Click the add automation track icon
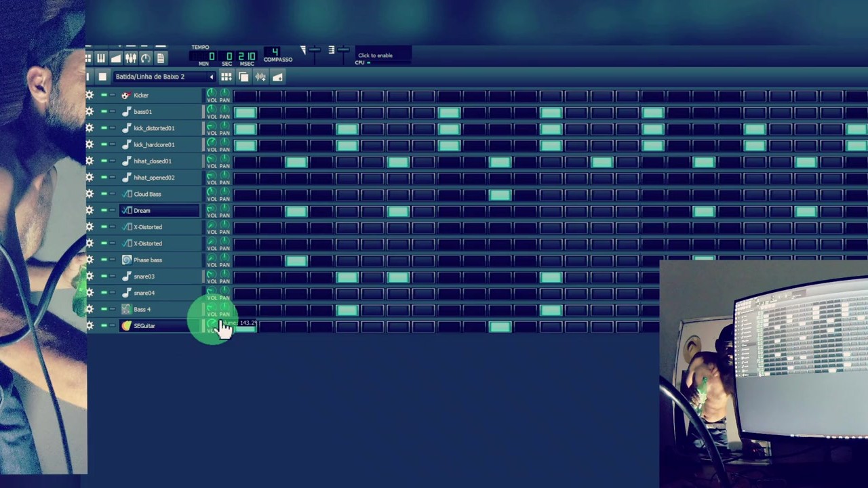868x488 pixels. point(277,77)
